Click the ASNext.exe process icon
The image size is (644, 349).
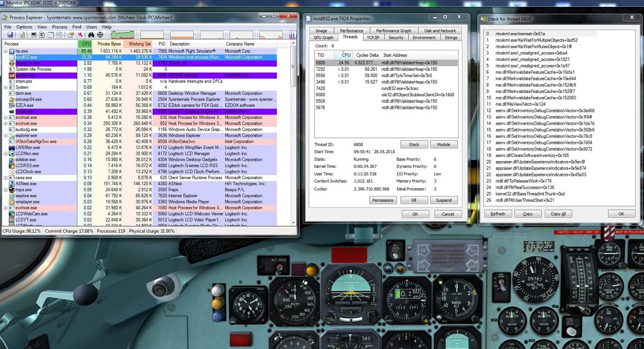(x=12, y=184)
